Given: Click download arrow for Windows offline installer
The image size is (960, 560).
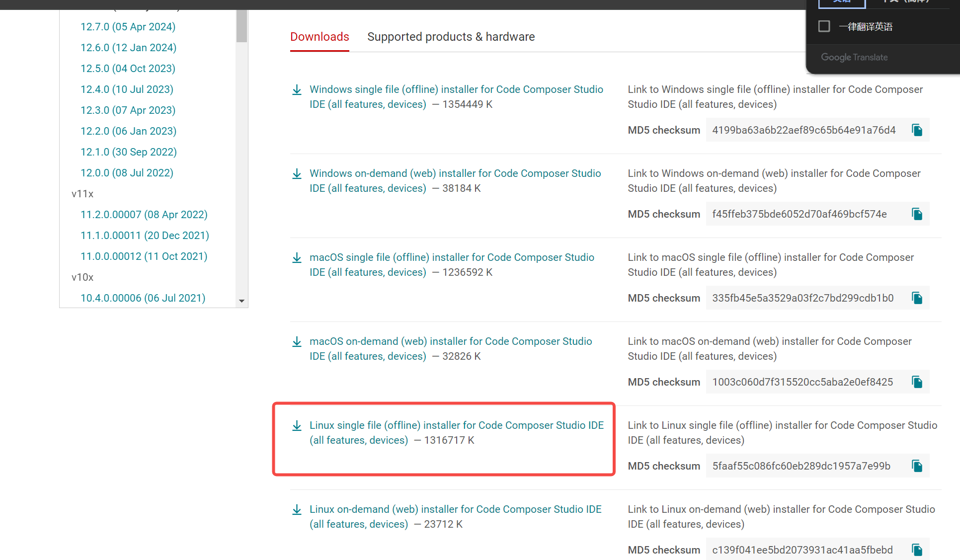Looking at the screenshot, I should click(297, 90).
